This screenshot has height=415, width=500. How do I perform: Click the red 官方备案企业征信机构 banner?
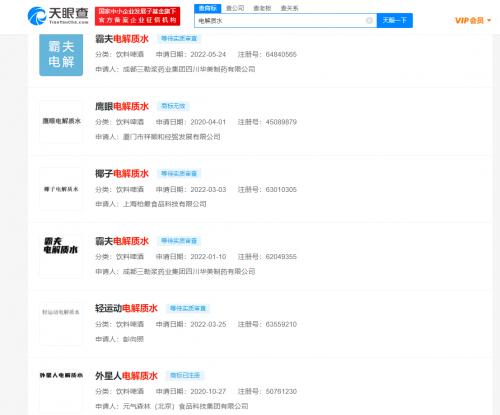tap(137, 16)
